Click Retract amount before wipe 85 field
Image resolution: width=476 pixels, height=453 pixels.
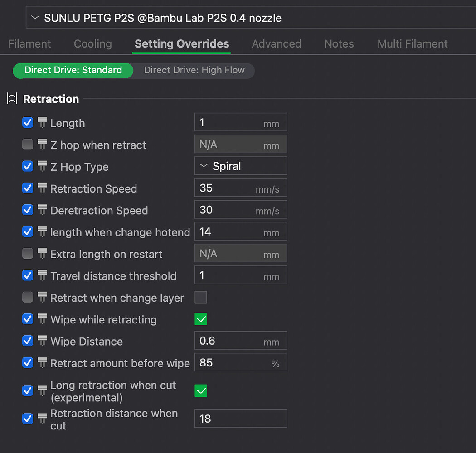point(241,362)
